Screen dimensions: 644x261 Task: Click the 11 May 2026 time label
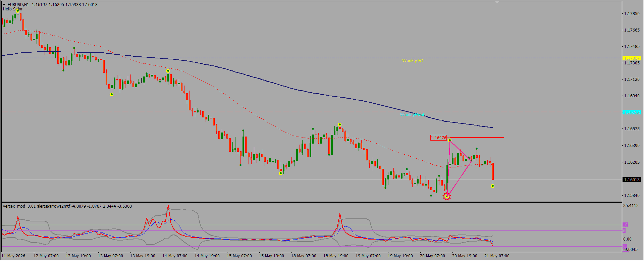13,256
